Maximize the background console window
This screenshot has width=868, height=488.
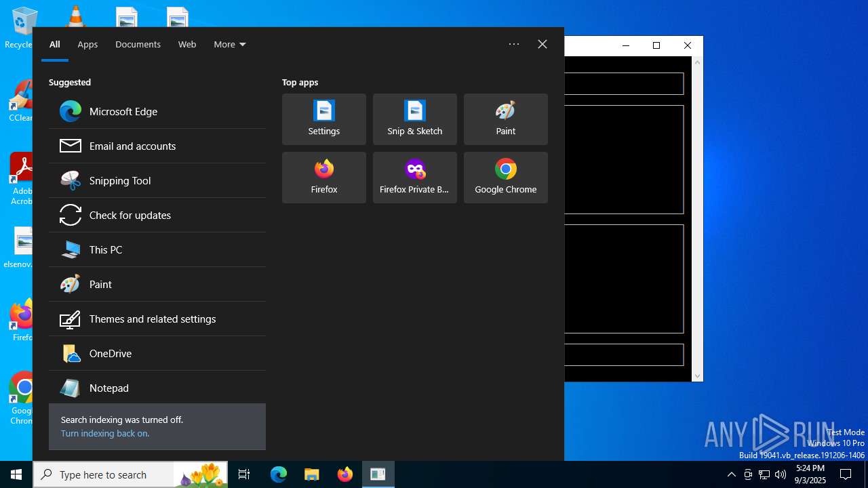[656, 45]
